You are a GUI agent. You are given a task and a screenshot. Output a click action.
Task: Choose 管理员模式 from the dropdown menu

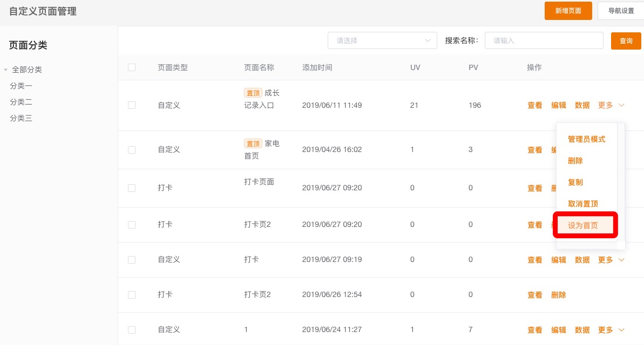click(x=586, y=139)
